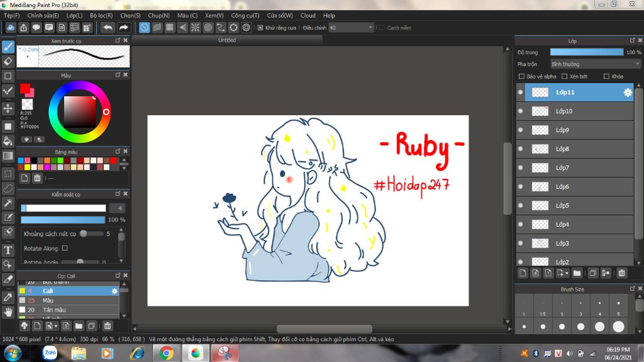Turn snap off with the circle-slash icon

coord(144,28)
